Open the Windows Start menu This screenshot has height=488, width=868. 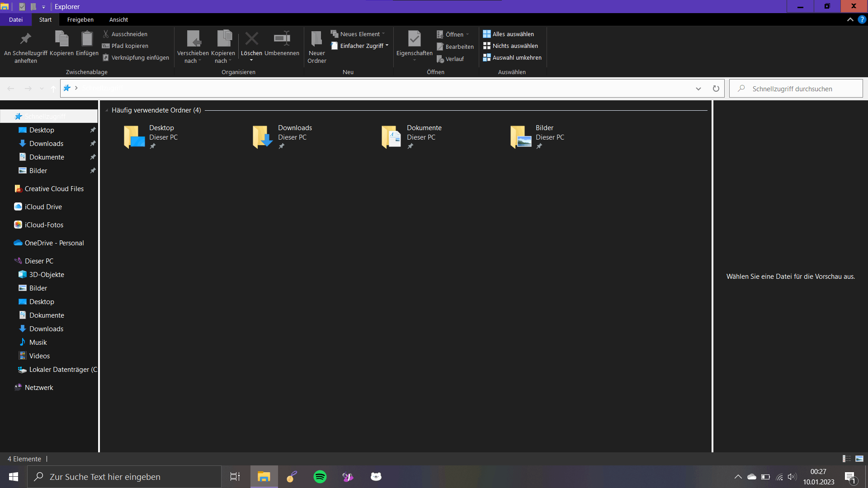(x=14, y=477)
